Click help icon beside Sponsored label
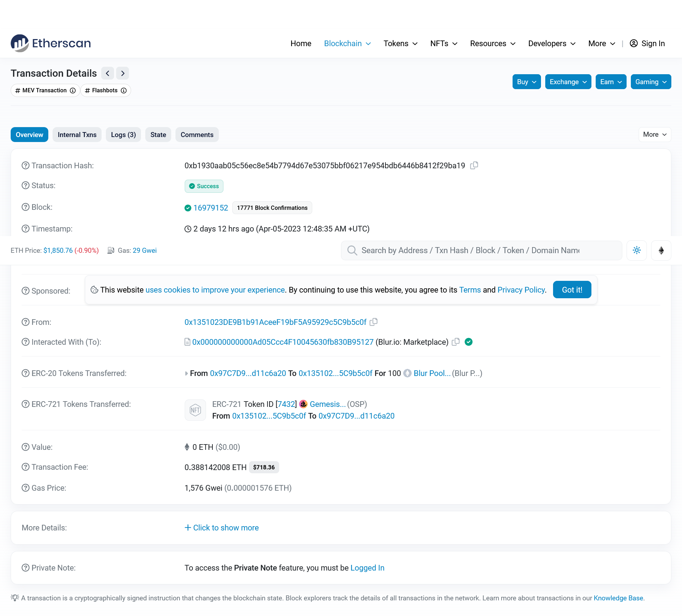The image size is (682, 616). pyautogui.click(x=26, y=291)
